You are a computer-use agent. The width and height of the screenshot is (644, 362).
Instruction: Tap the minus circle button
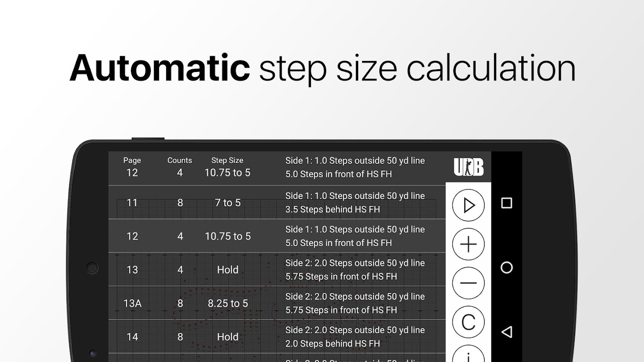click(x=468, y=283)
